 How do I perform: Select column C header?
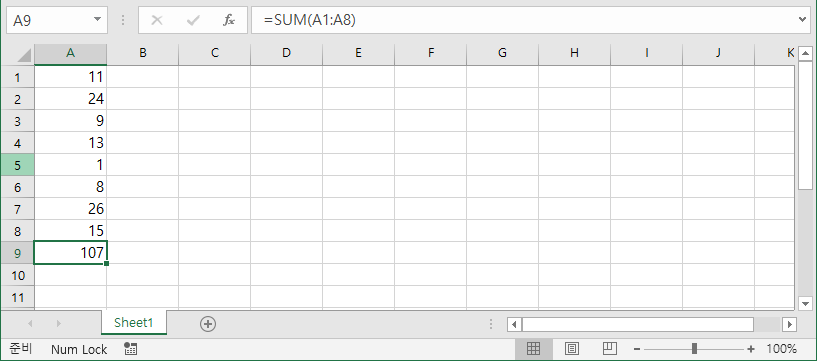(215, 54)
